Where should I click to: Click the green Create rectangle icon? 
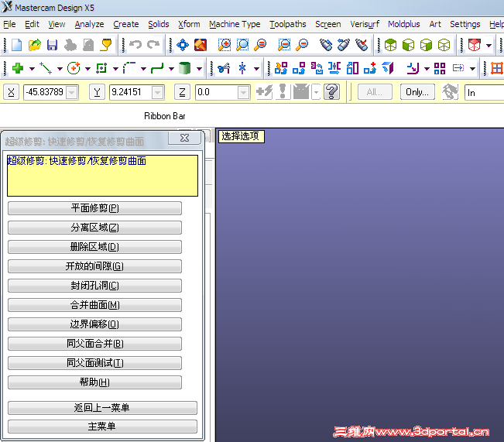click(x=101, y=68)
